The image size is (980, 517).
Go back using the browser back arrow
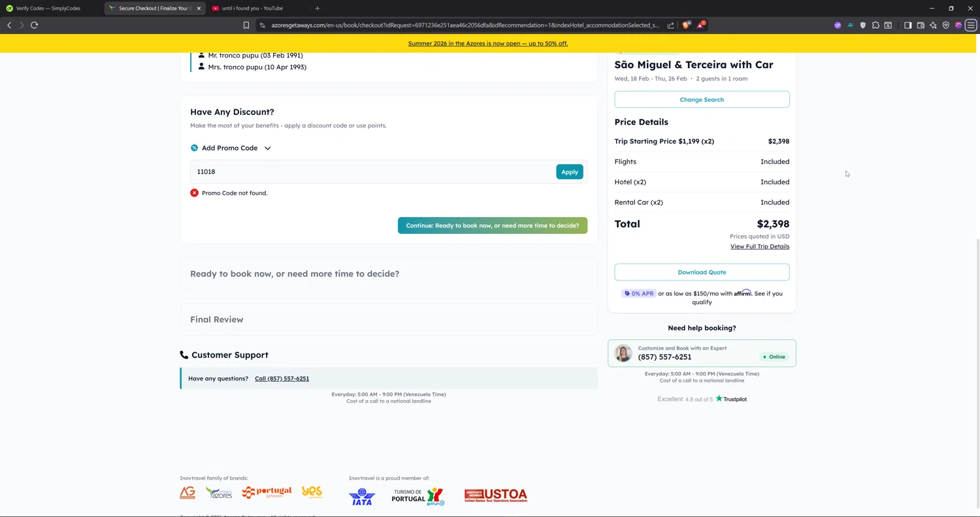click(9, 25)
